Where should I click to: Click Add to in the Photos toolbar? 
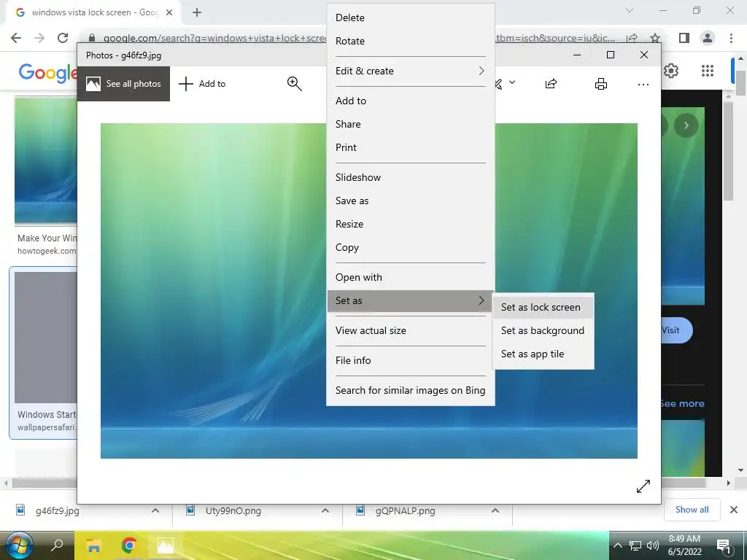pyautogui.click(x=202, y=84)
